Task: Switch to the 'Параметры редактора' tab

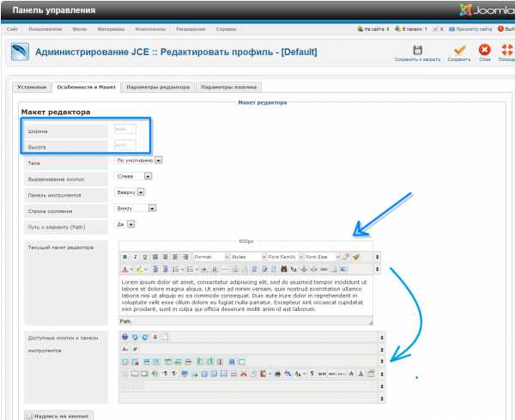Action: pos(158,87)
